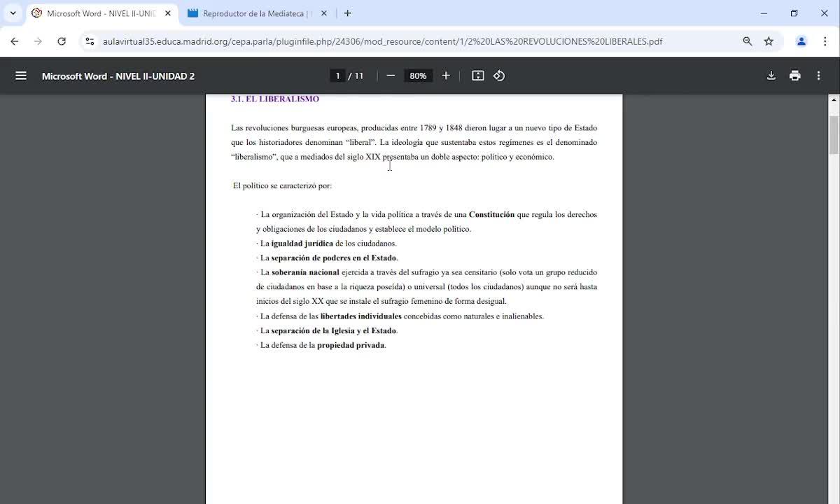Click the bold text libertades individuales
Screen dimensions: 840x504
pos(361,316)
